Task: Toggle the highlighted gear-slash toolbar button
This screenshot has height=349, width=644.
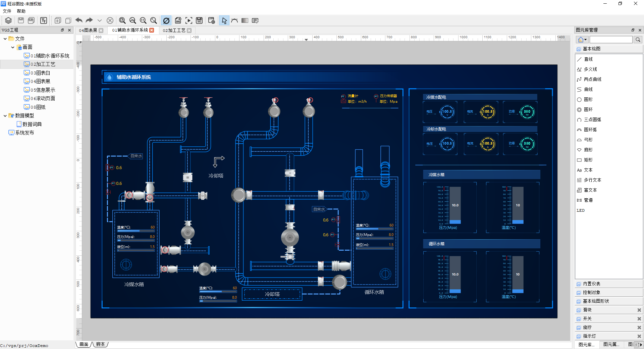Action: point(166,20)
